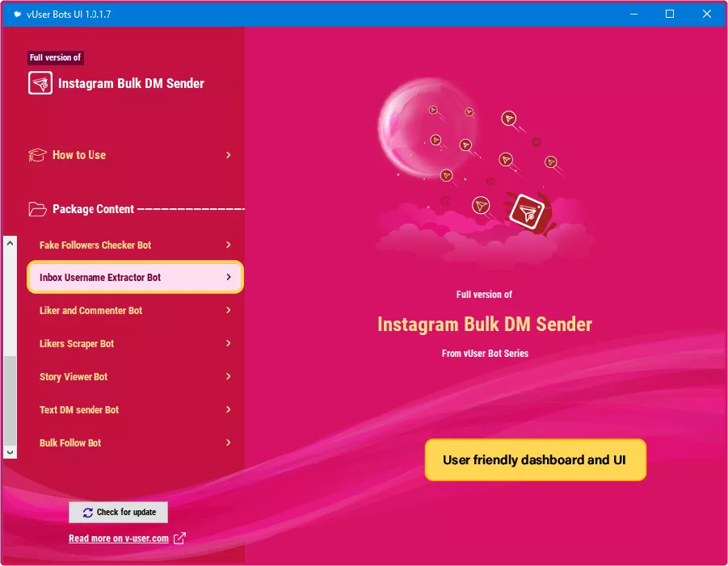Click the sidebar scrollbar up arrow
Screen dimensions: 728x566
point(10,243)
